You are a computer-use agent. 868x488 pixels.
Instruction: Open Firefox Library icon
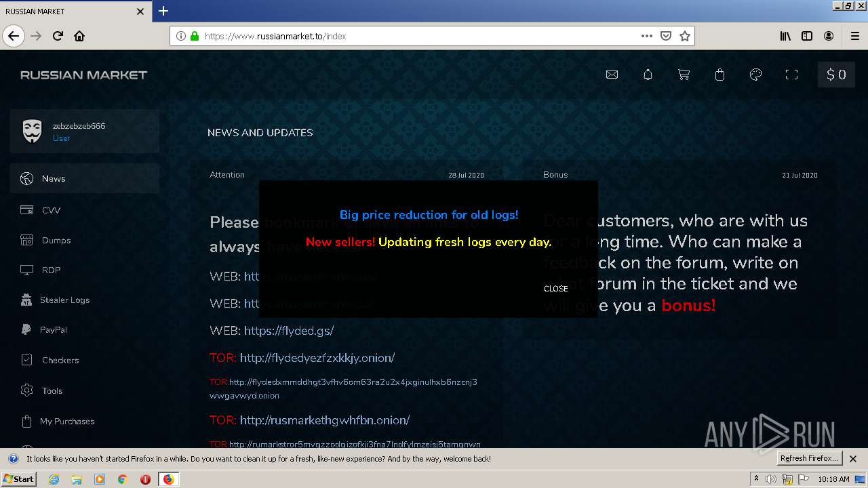(x=785, y=36)
